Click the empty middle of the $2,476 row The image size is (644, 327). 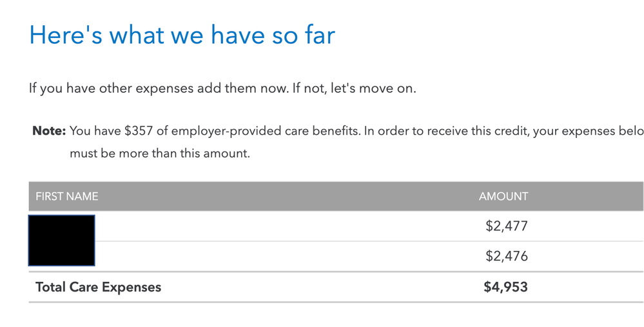[x=288, y=256]
